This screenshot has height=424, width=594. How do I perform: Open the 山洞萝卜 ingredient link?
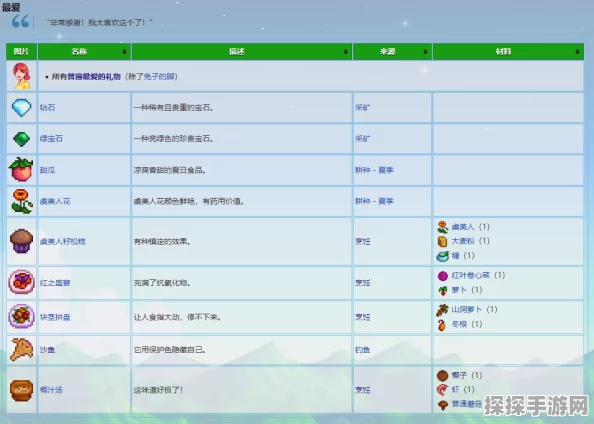[467, 310]
